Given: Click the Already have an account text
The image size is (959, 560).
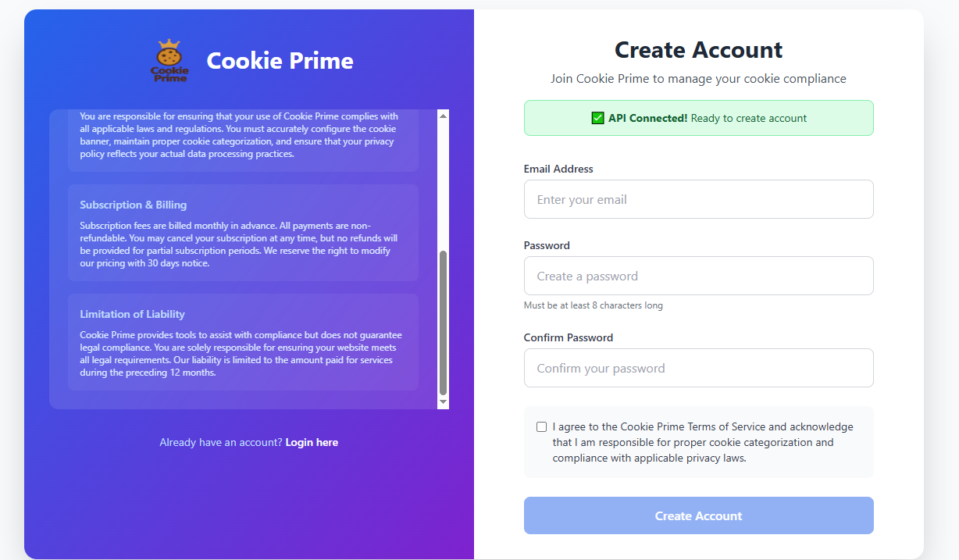Looking at the screenshot, I should pos(219,442).
